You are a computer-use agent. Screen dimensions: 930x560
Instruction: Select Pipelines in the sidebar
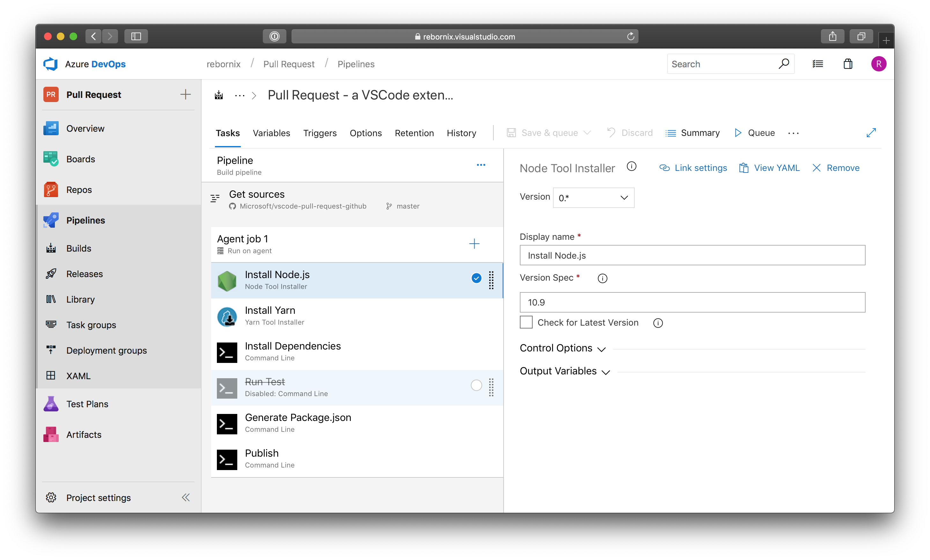[x=86, y=220]
